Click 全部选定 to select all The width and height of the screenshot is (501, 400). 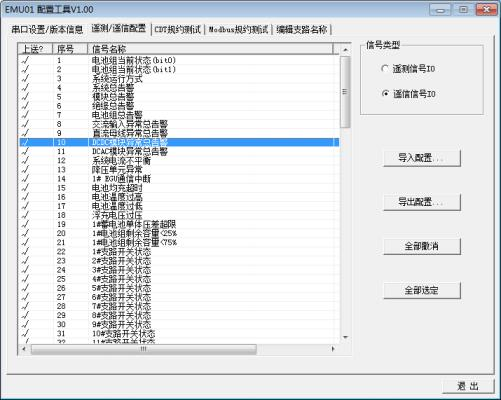pos(422,290)
